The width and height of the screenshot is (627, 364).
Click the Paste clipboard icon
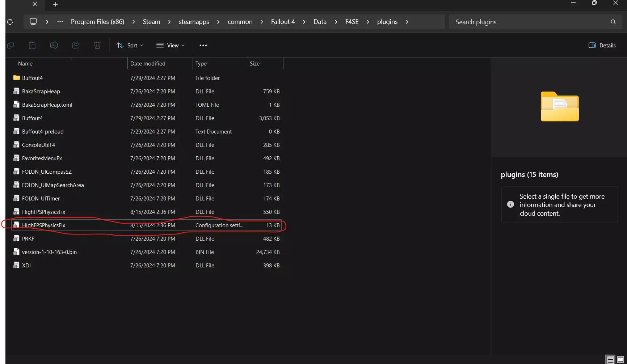click(x=32, y=45)
